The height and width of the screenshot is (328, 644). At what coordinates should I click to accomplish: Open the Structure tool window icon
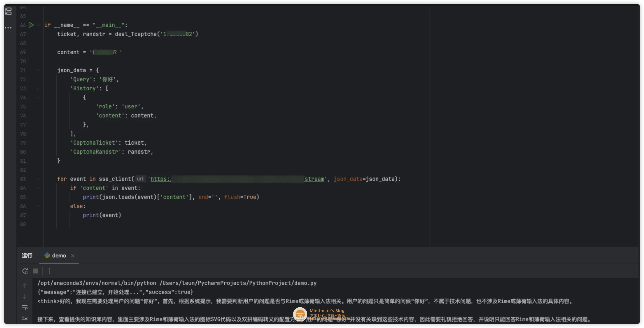click(x=8, y=11)
